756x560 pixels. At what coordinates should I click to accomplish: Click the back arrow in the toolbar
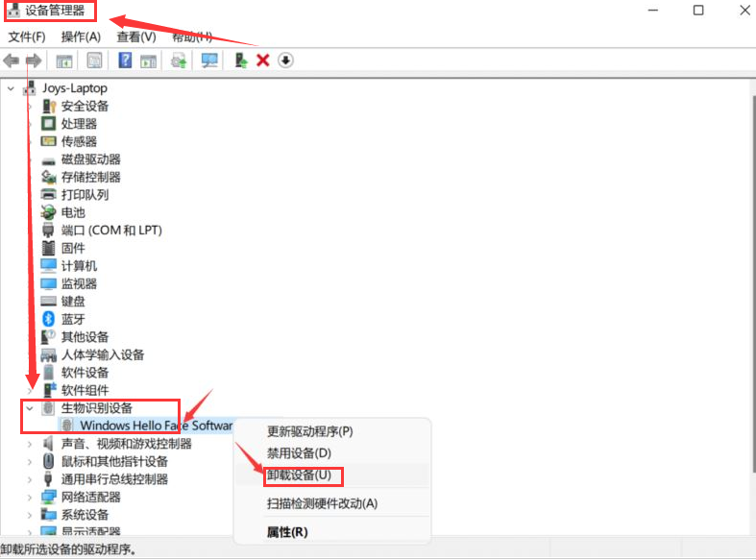tap(12, 61)
